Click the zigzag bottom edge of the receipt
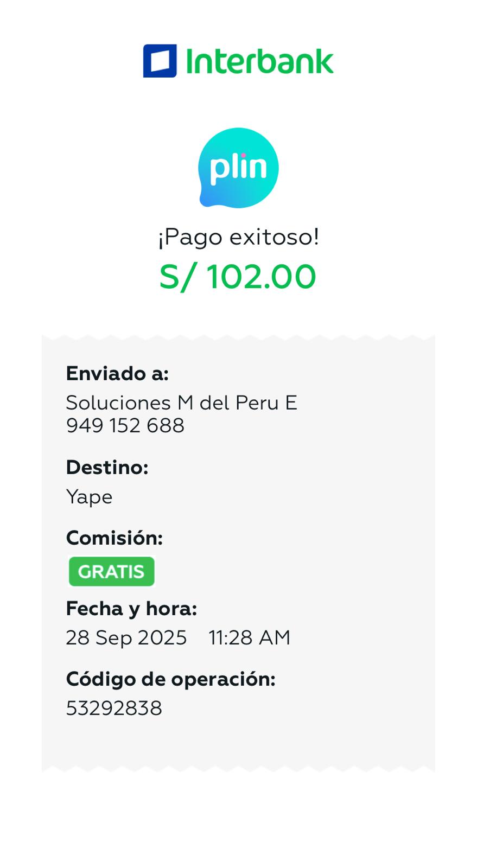Image resolution: width=477 pixels, height=868 pixels. (x=238, y=768)
